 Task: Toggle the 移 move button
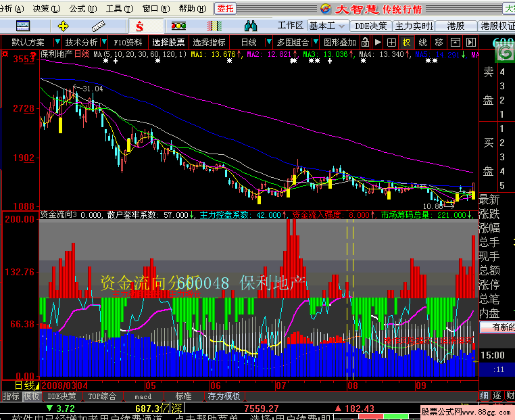(439, 43)
